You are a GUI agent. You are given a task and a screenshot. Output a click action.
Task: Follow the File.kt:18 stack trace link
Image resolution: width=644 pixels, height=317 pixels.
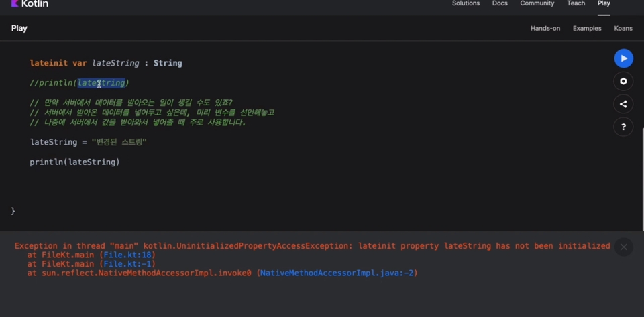click(x=127, y=255)
